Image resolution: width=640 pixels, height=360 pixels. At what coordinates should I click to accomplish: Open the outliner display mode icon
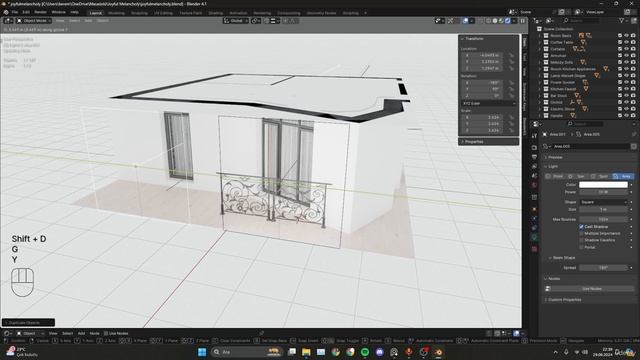[x=549, y=20]
